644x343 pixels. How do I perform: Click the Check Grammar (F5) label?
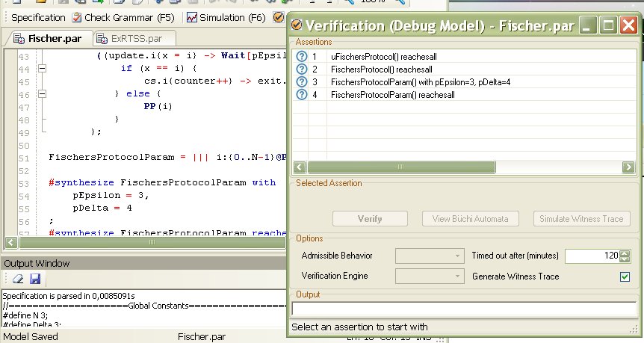(x=129, y=18)
